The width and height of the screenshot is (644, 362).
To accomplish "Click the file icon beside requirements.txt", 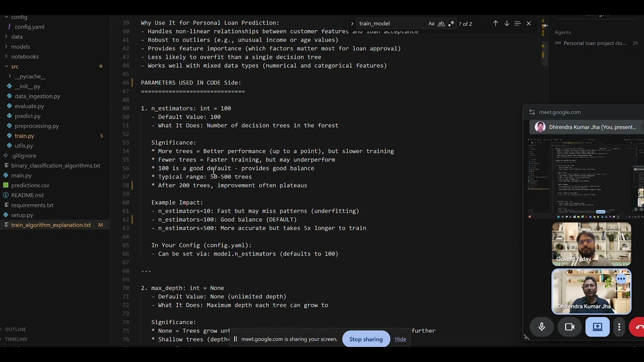I will click(x=6, y=205).
